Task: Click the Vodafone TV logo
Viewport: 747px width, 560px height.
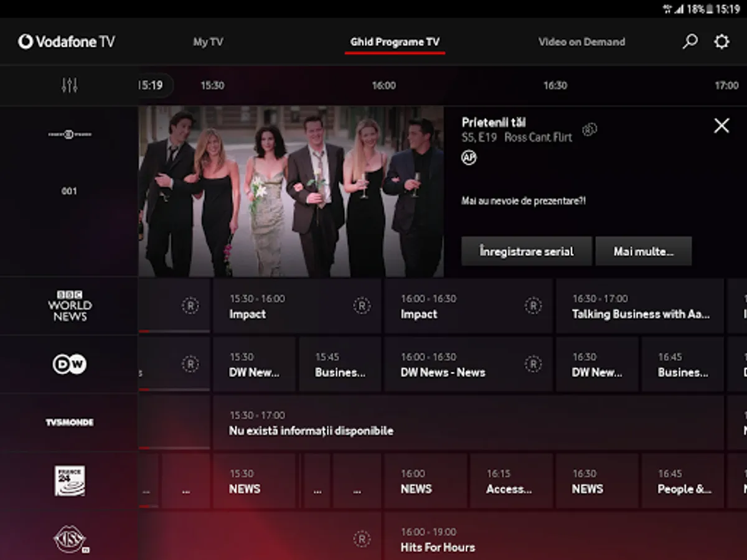Action: click(x=67, y=42)
